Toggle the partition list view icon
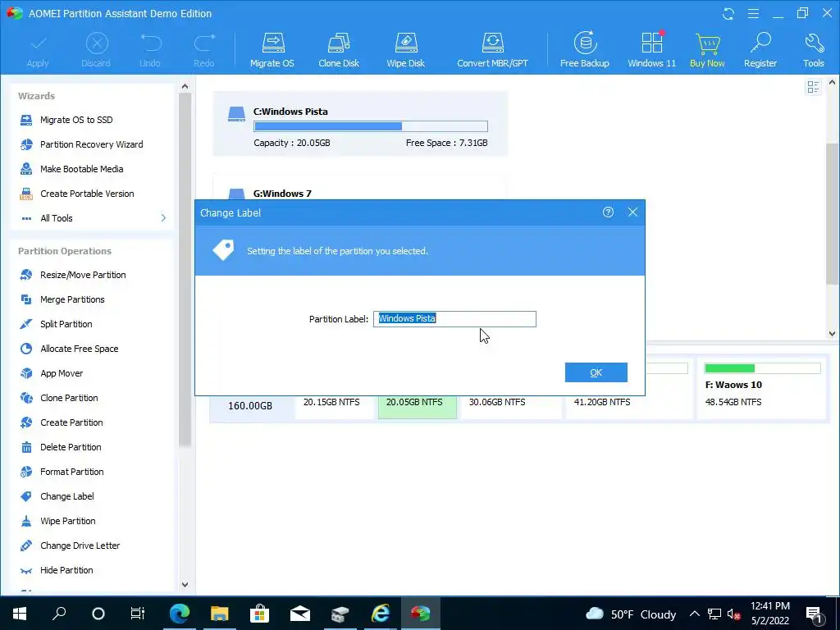This screenshot has width=840, height=630. 813,87
